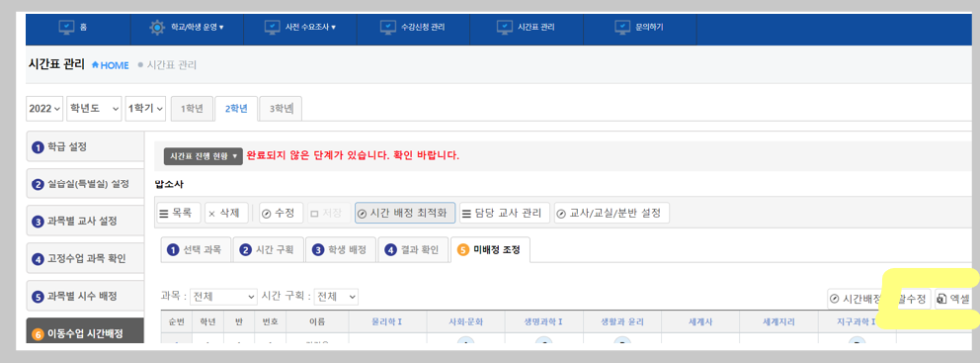Screen dimensions: 980x363
Task: Click the 삭제 delete button
Action: (226, 213)
